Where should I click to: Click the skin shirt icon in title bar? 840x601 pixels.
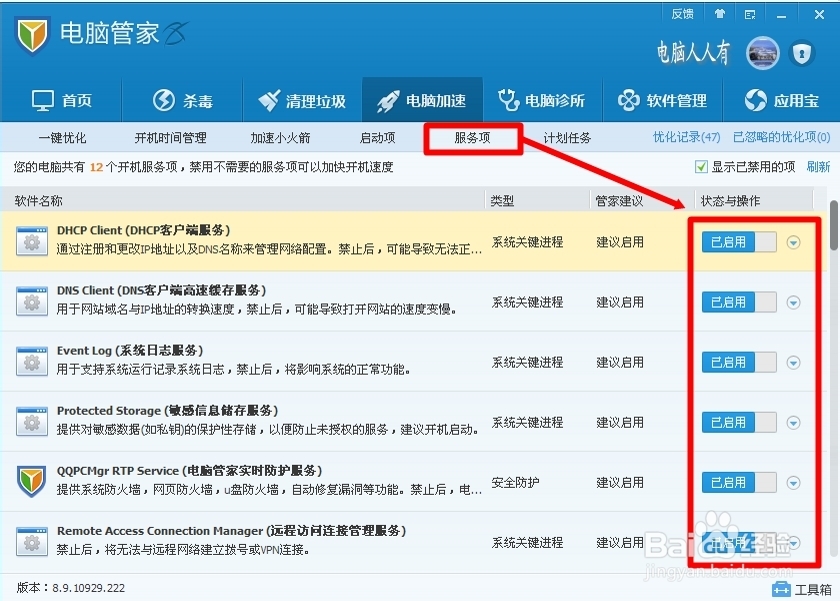click(x=719, y=14)
